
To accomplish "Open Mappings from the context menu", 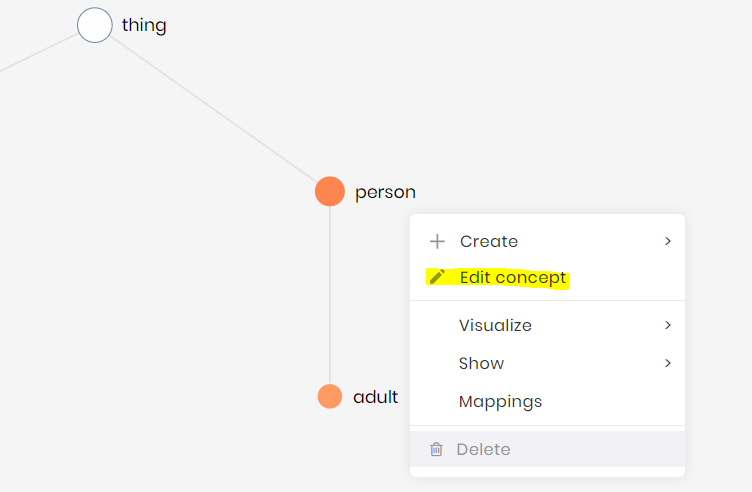I will 500,401.
